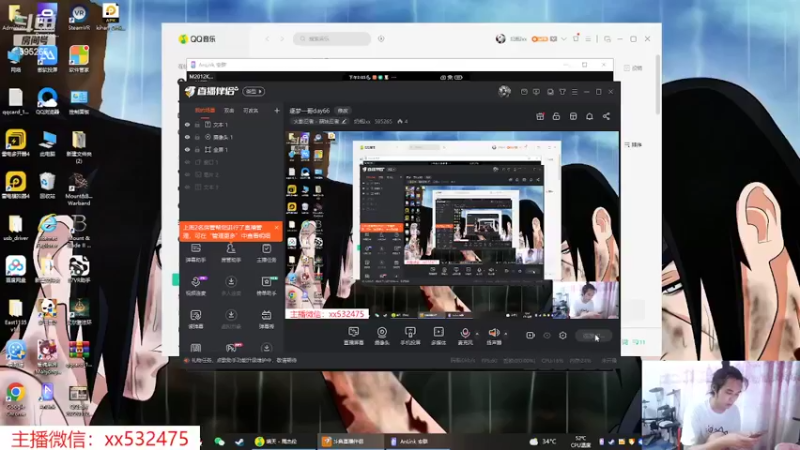Click the skin shirt icon in live companion title bar

[x=562, y=92]
